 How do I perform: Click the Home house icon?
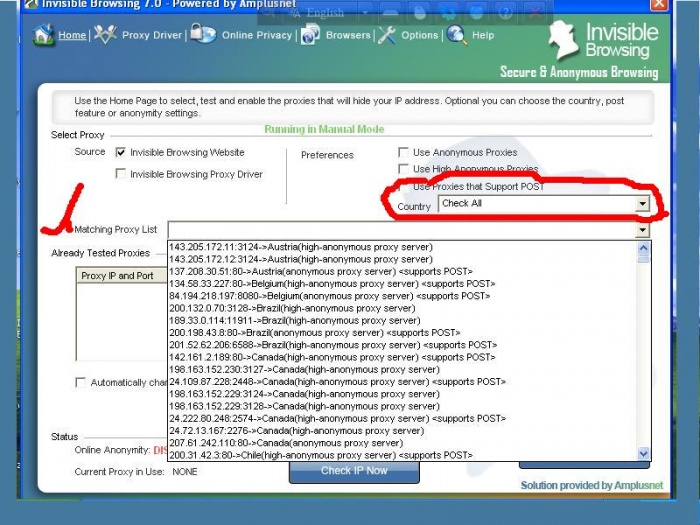43,35
